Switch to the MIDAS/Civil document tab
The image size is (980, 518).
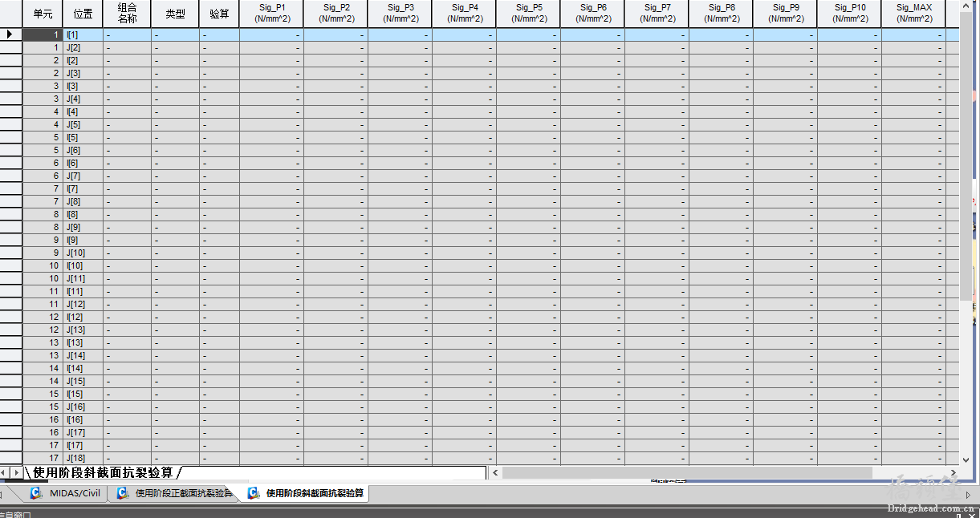[x=65, y=493]
